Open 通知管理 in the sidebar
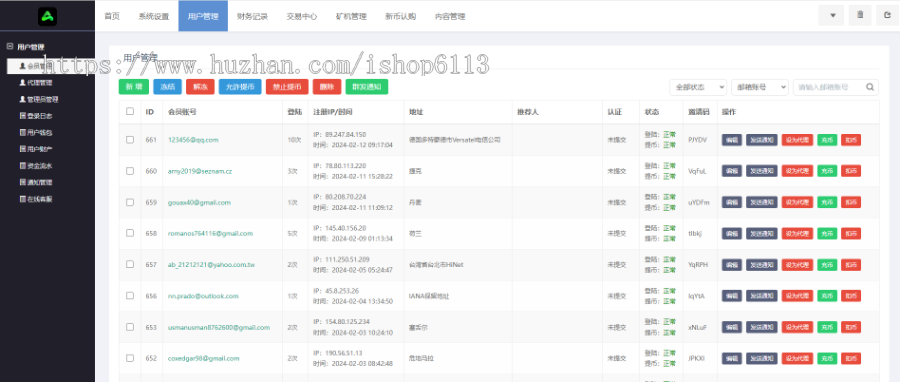 coord(36,182)
